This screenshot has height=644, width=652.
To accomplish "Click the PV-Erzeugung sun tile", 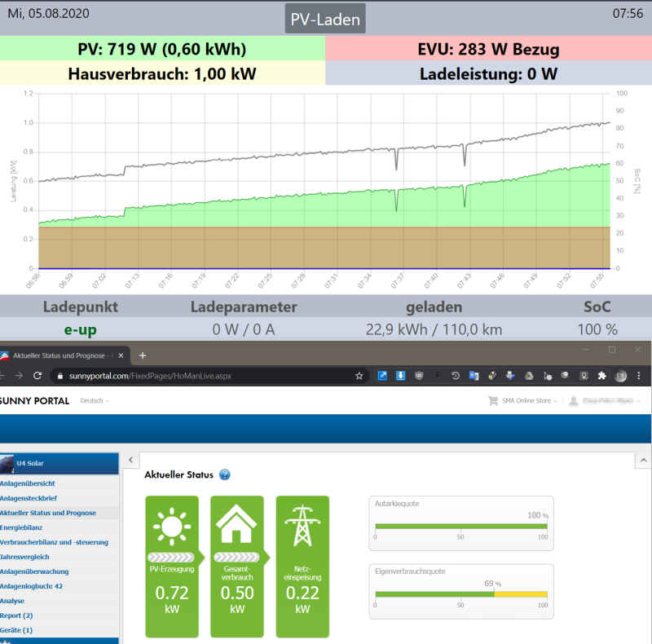I will click(172, 567).
